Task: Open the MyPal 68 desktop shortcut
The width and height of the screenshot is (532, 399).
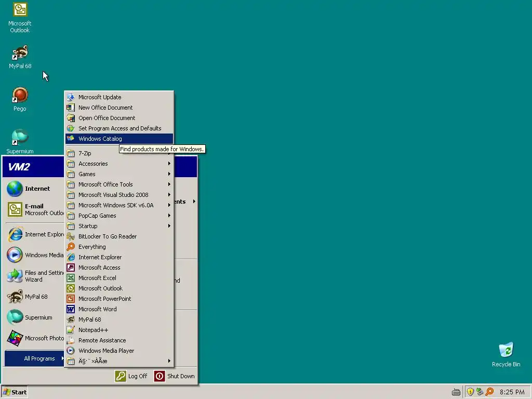Action: click(x=20, y=57)
